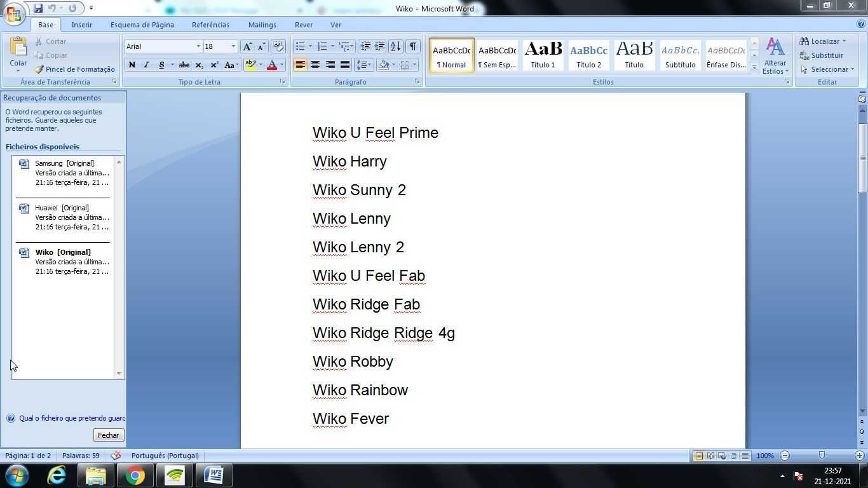Viewport: 868px width, 488px height.
Task: Open Windows Explorer folder on taskbar
Action: pos(96,475)
